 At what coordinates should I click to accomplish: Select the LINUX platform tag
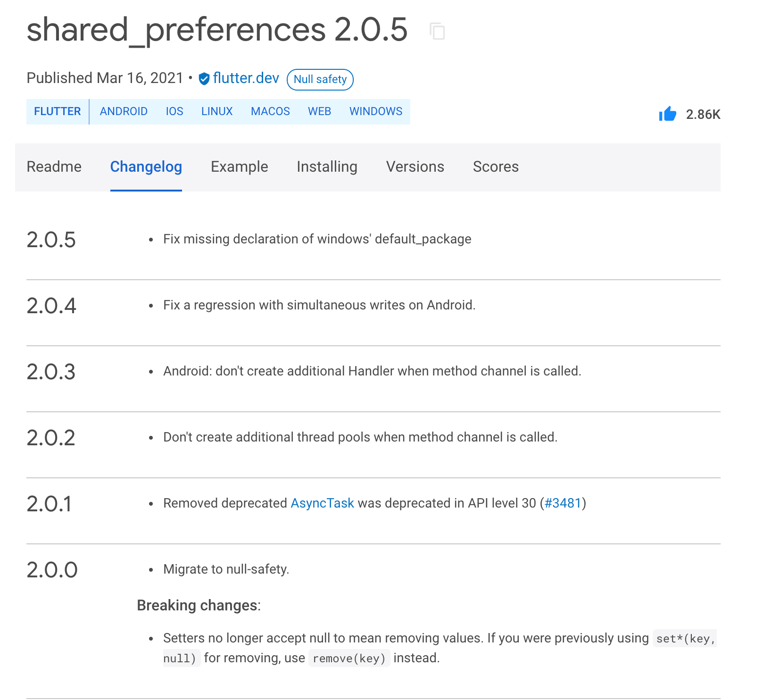pos(217,111)
